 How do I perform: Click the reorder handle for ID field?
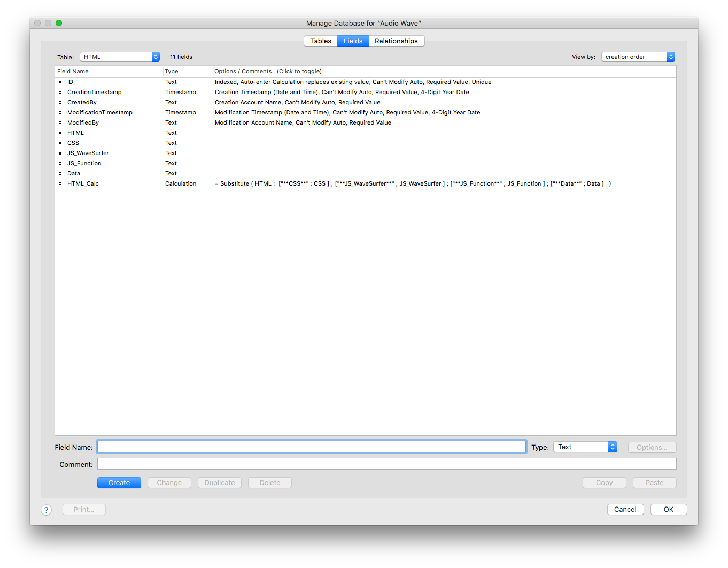[x=60, y=82]
